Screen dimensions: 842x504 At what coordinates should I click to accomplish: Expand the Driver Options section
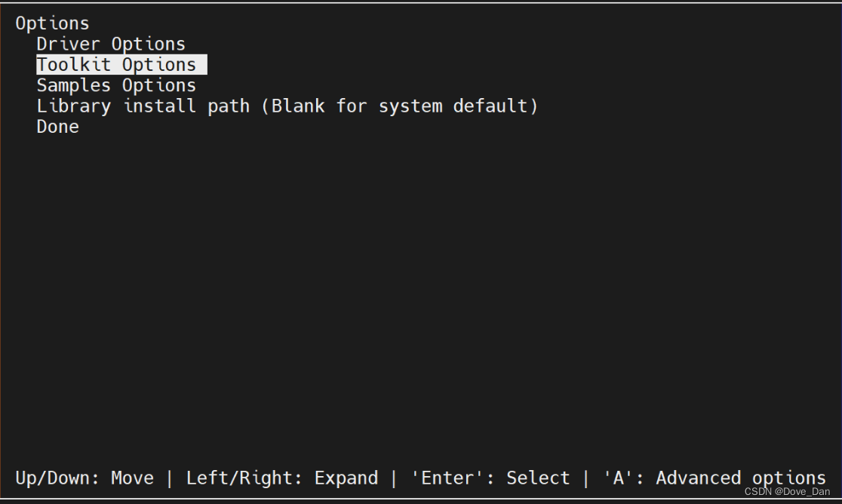pyautogui.click(x=111, y=44)
